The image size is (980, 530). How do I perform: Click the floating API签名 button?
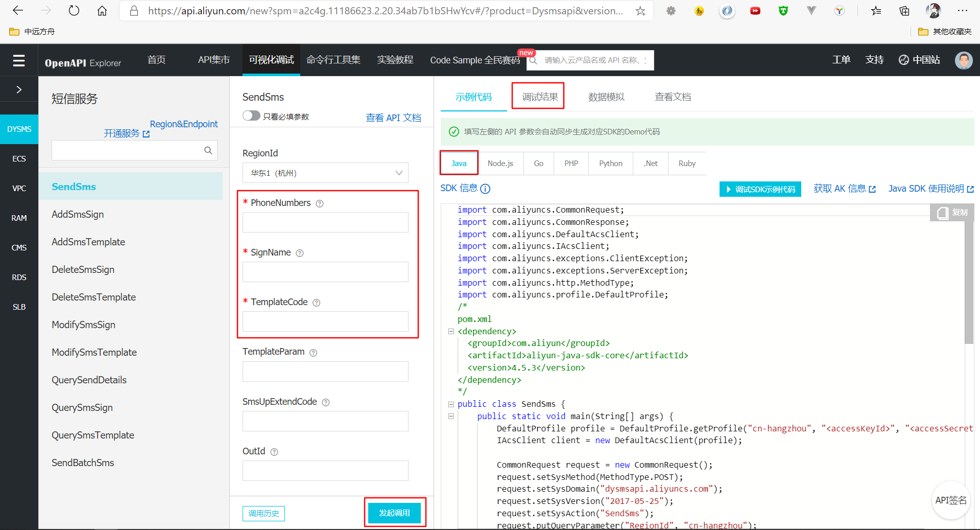pyautogui.click(x=951, y=500)
